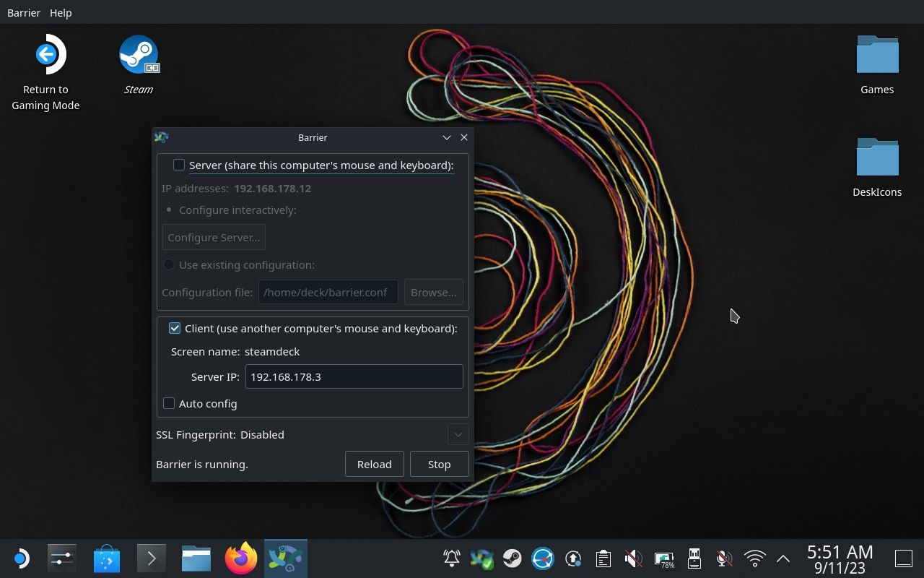This screenshot has width=924, height=578.
Task: Collapse the Barrier window with its chevron
Action: click(446, 137)
